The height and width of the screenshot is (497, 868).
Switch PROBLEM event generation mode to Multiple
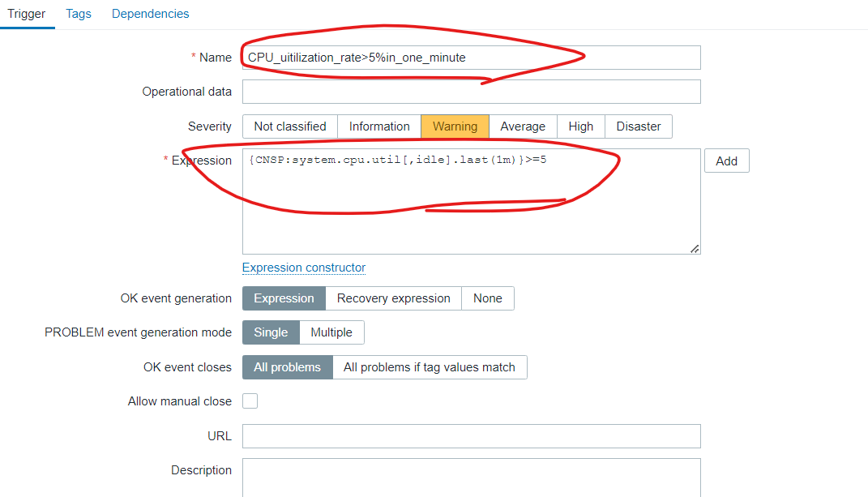click(x=331, y=332)
